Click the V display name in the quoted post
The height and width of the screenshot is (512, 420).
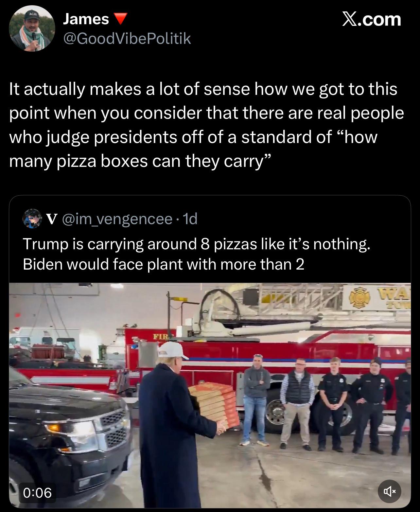(51, 219)
